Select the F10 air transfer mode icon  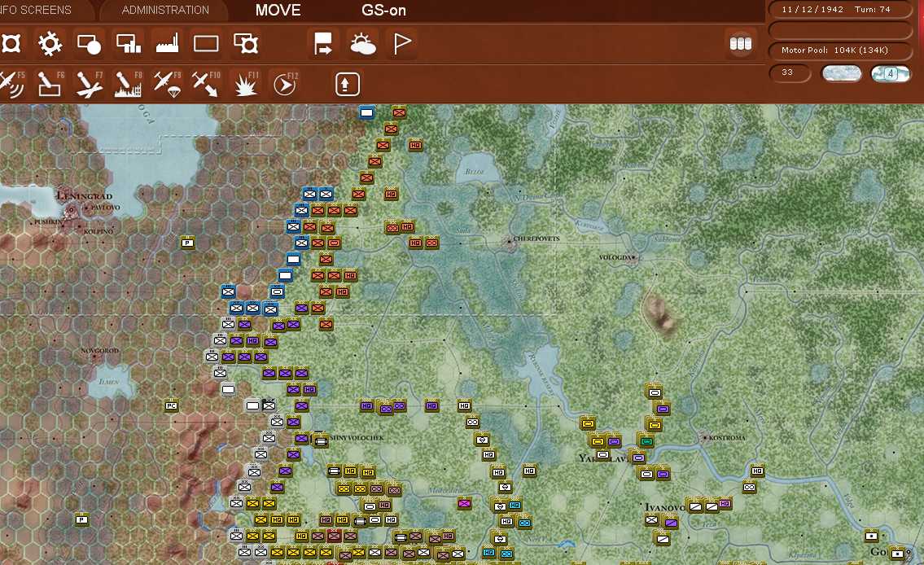tap(206, 84)
